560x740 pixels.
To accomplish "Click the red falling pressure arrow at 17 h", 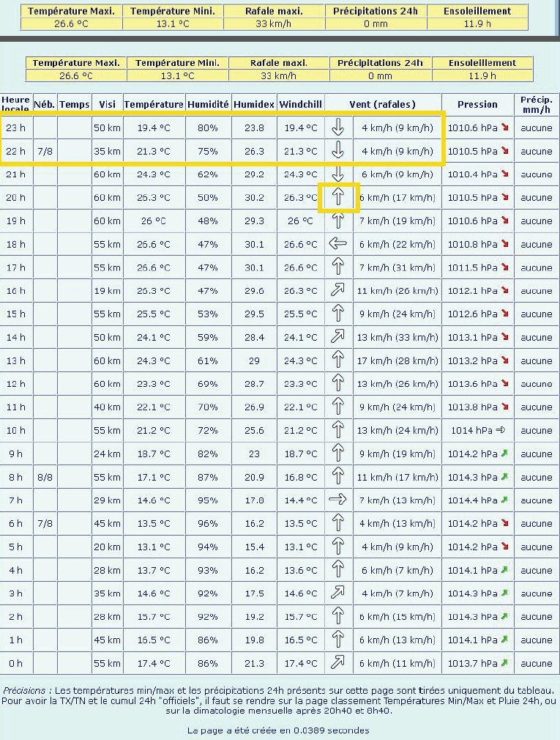I will (x=504, y=267).
